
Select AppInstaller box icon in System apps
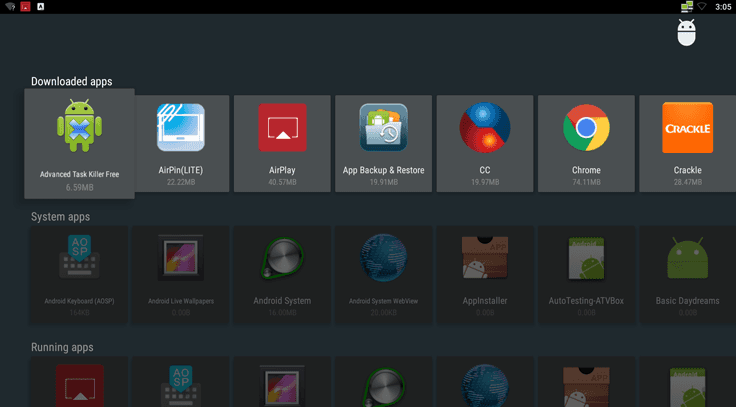[485, 257]
